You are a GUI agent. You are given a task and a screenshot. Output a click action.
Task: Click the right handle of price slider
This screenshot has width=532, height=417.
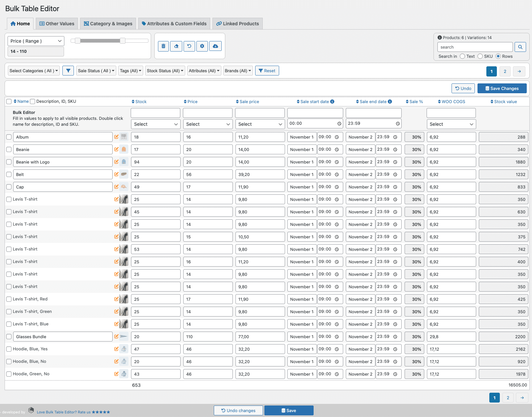[x=122, y=41]
